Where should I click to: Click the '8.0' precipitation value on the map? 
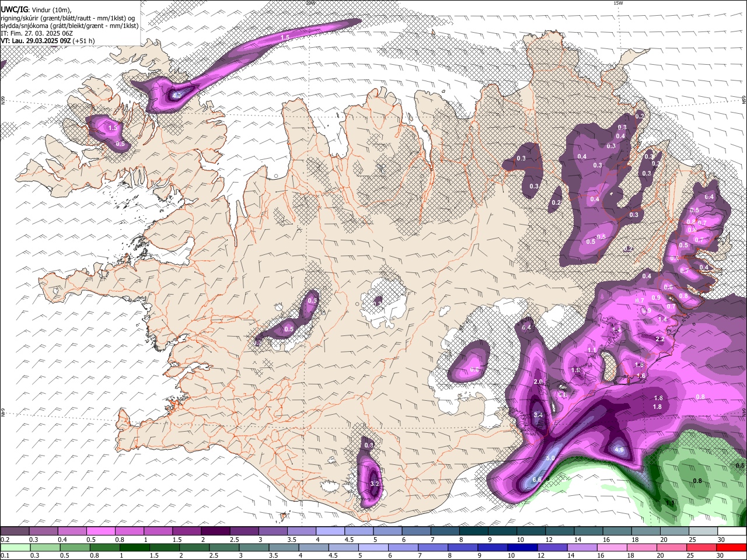(x=550, y=459)
